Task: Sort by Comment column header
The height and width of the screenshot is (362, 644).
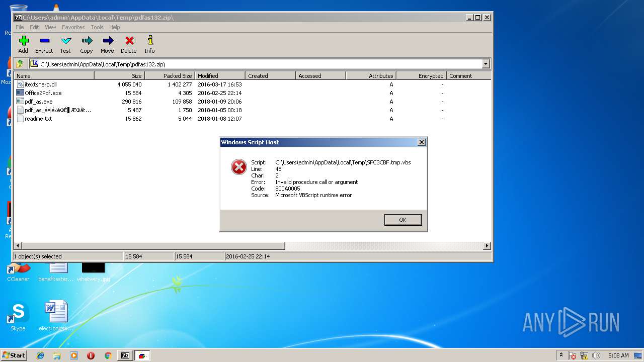Action: pos(468,76)
